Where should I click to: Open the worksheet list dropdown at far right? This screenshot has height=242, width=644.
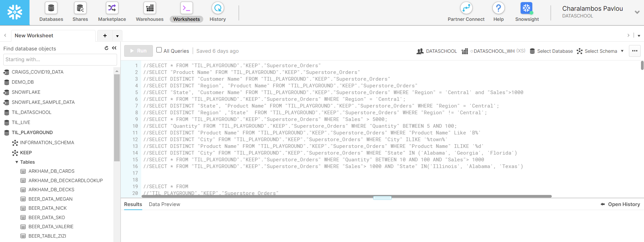click(639, 36)
